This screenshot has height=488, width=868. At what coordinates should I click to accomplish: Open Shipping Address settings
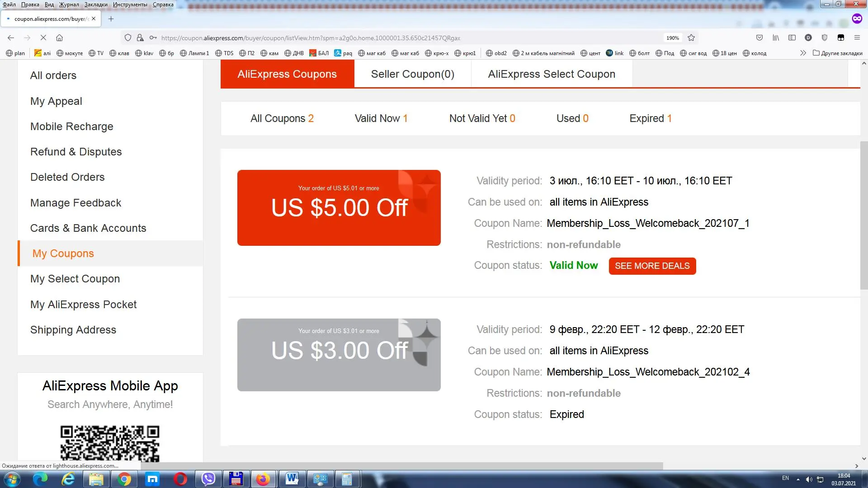pos(73,330)
